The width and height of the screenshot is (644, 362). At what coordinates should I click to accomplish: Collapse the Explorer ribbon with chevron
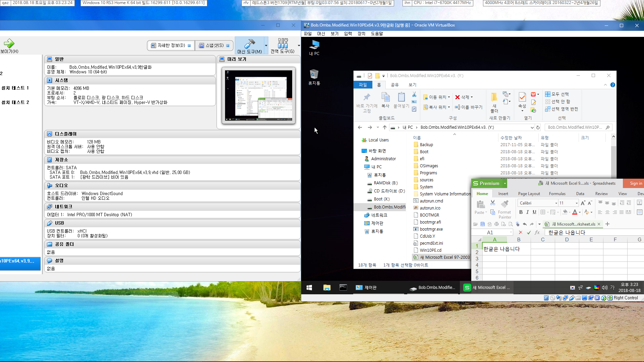click(x=605, y=85)
